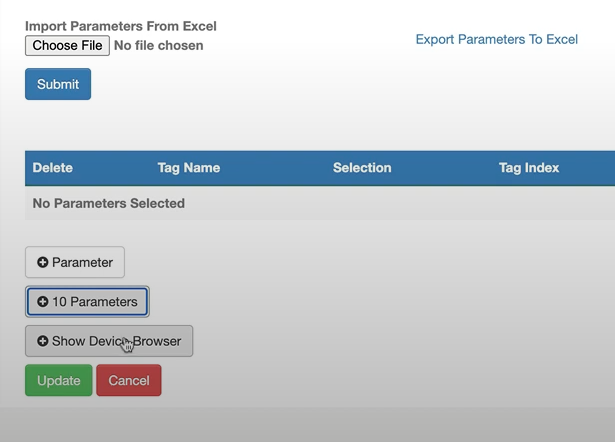615x442 pixels.
Task: Click Import Parameters From Excel label
Action: point(121,26)
